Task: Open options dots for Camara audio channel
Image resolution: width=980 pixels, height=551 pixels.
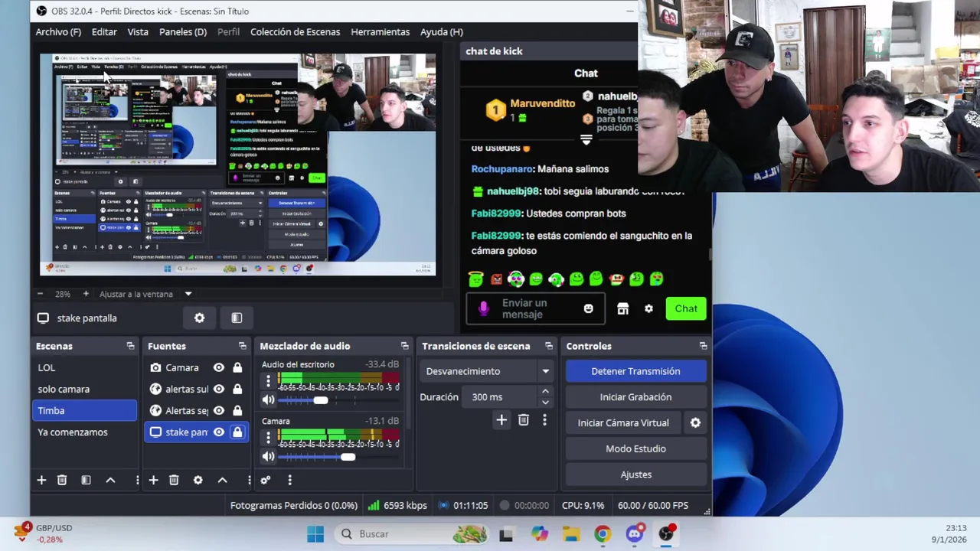Action: (268, 437)
